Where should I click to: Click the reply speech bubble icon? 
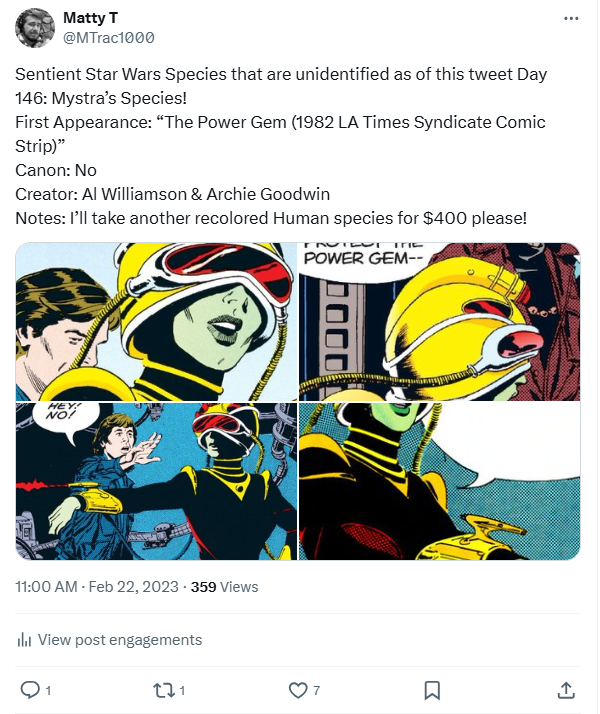(29, 690)
